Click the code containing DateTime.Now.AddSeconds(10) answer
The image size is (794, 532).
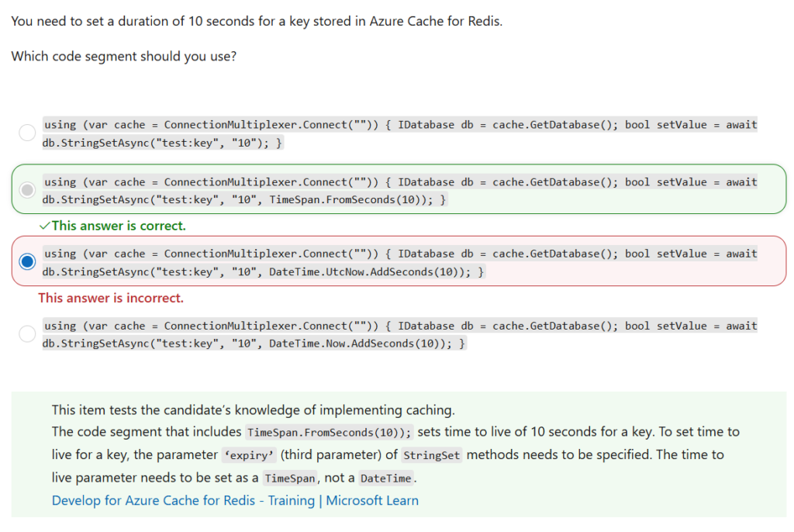[400, 334]
